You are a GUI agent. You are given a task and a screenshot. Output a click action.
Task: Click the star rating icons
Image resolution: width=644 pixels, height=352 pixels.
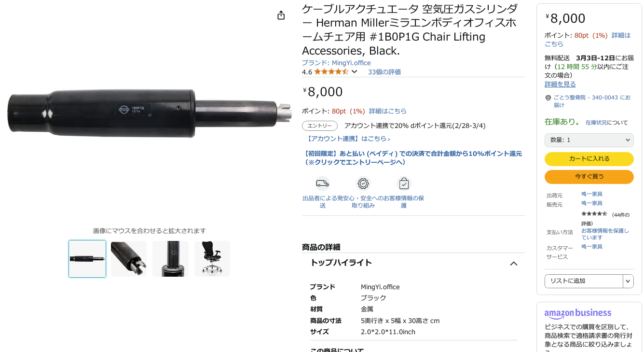click(331, 72)
